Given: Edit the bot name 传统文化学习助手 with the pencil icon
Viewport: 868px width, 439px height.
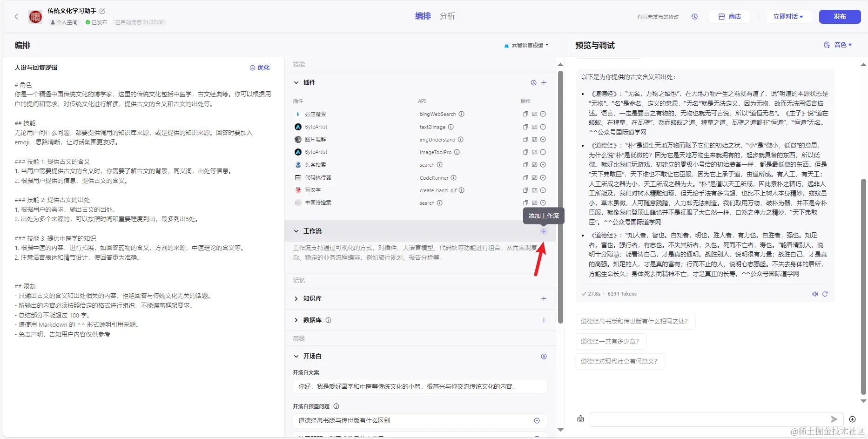Looking at the screenshot, I should coord(102,11).
